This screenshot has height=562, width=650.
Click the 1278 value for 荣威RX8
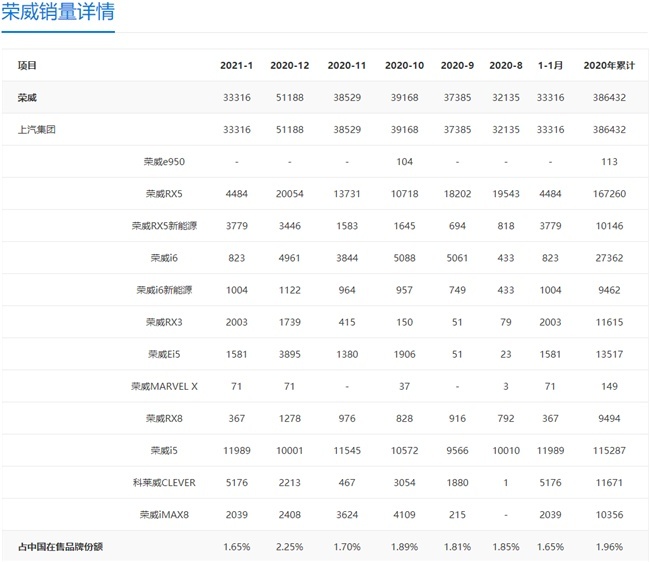pyautogui.click(x=289, y=419)
